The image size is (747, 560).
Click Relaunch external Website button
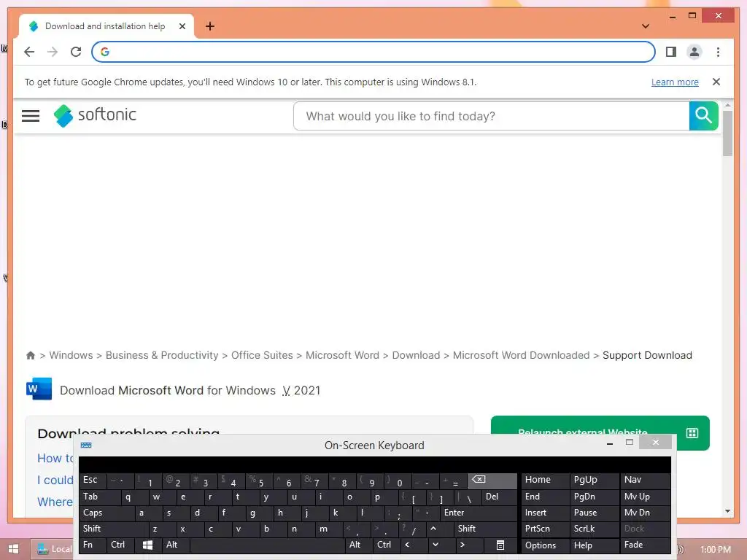pyautogui.click(x=600, y=432)
